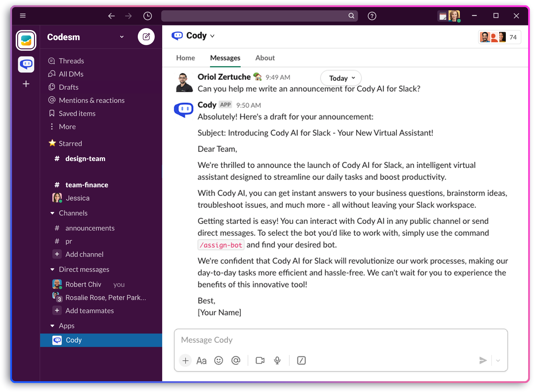Click the help question mark icon
The height and width of the screenshot is (392, 534).
[x=372, y=16]
